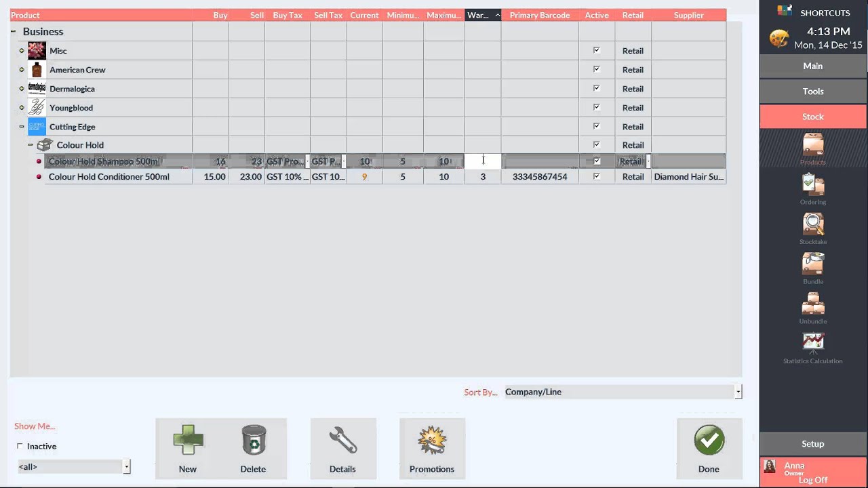Click the Show Me... label

coord(35,426)
